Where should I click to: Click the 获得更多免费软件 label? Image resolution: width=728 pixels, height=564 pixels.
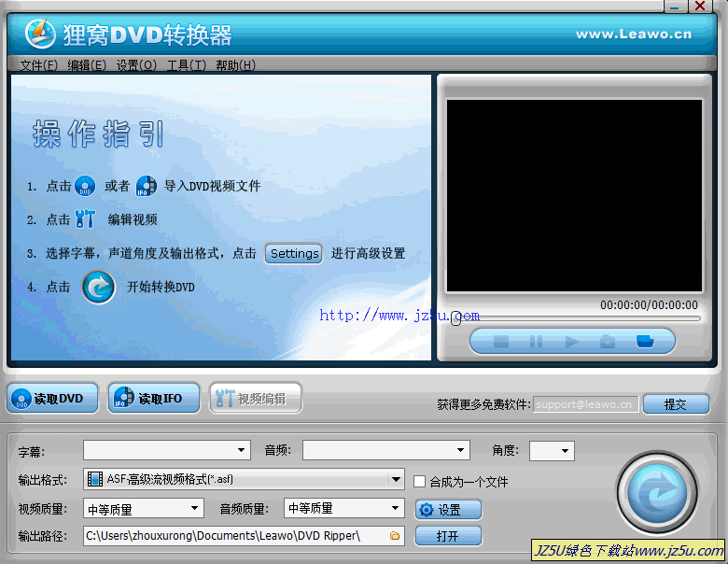click(483, 404)
